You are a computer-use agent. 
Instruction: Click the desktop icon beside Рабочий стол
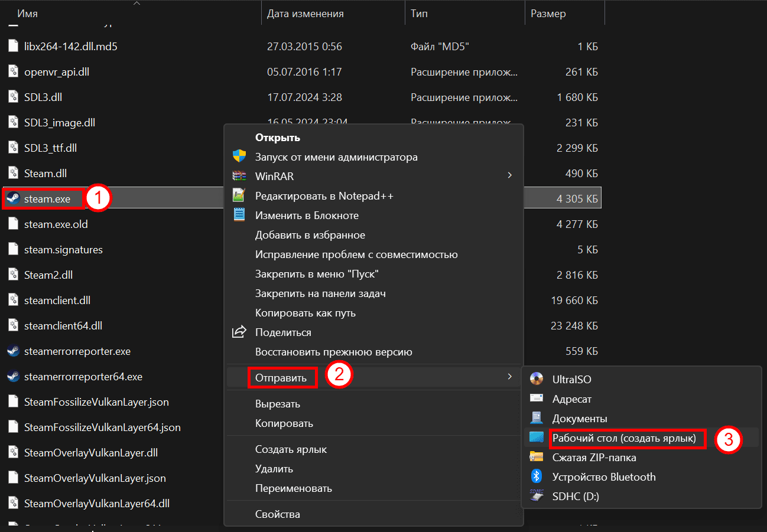point(537,438)
